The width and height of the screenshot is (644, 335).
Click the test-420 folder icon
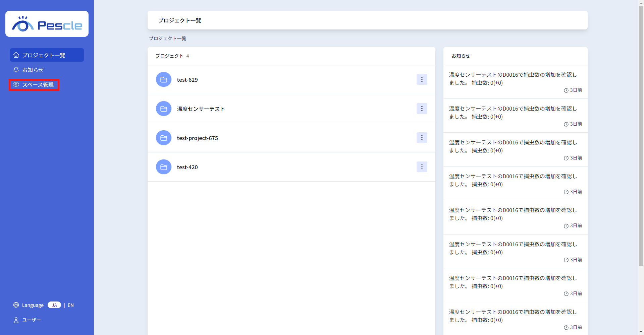164,167
